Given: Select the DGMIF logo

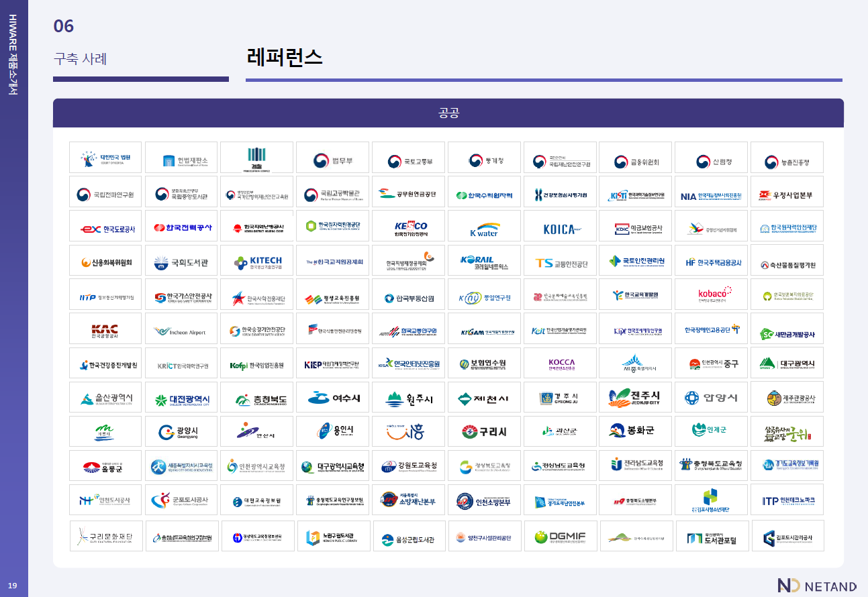Looking at the screenshot, I should 561,536.
